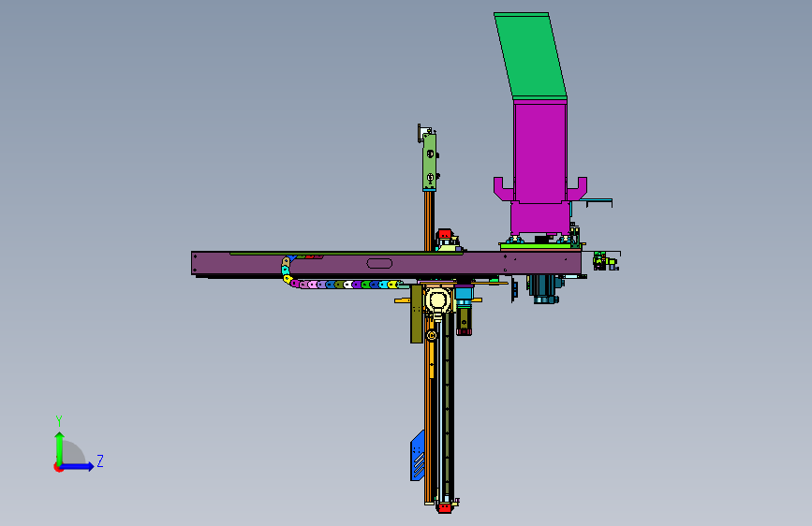Screen dimensions: 812x526
Task: Click the oblong slot in the purple beam
Action: click(x=379, y=264)
